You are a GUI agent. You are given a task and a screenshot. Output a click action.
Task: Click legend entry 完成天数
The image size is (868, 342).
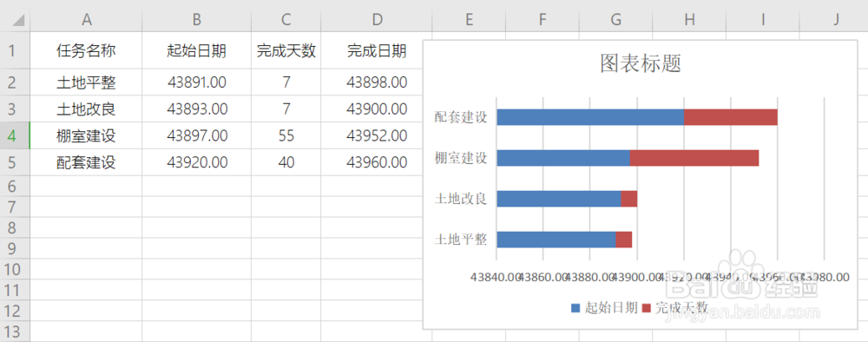coord(675,307)
